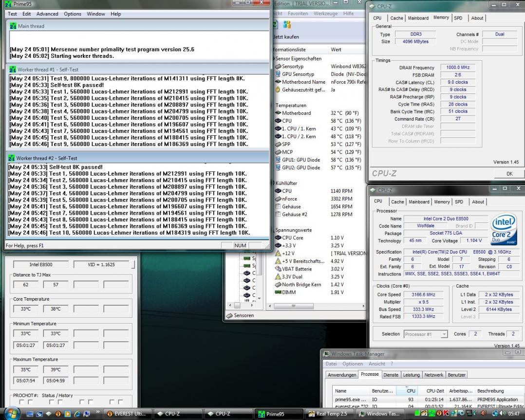Expand the quick launch overflow chevron
The width and height of the screenshot is (525, 420).
(98, 412)
